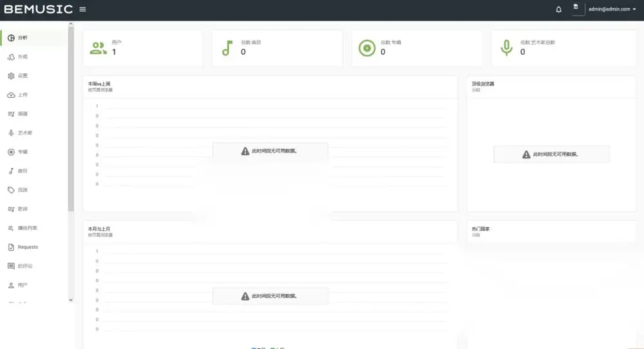The height and width of the screenshot is (349, 644).
Task: Click the no-data message in 顶级浏览器 panel
Action: (555, 155)
